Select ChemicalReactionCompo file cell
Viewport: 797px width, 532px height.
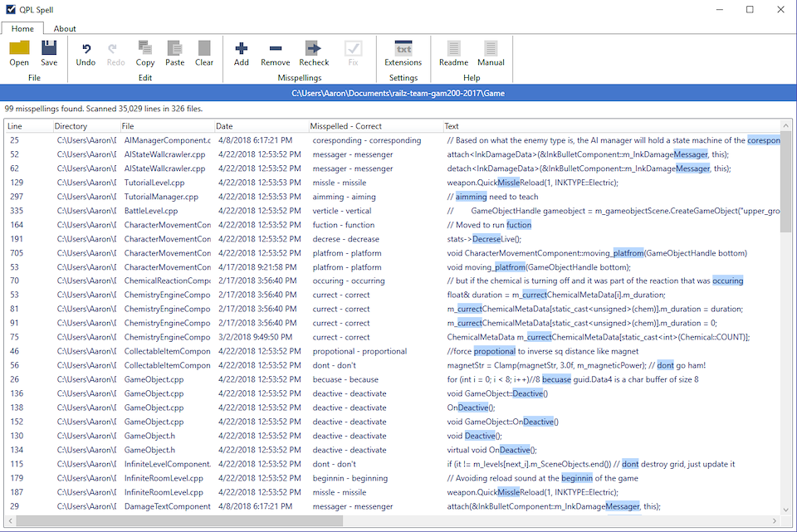(x=167, y=281)
